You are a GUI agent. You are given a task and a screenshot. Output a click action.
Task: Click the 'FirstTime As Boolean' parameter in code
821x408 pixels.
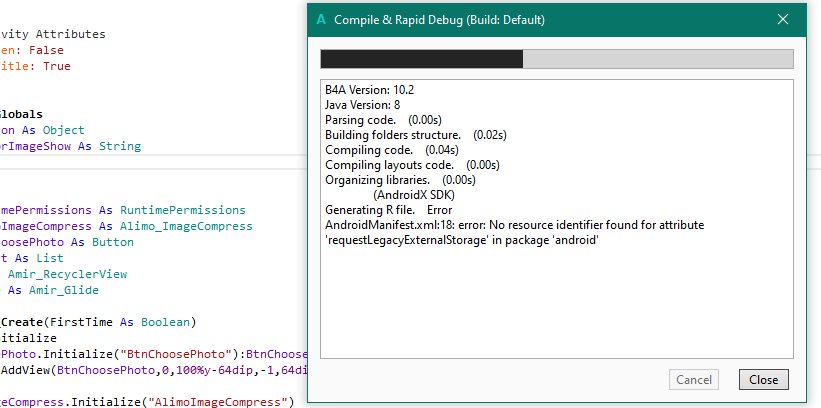click(x=119, y=322)
